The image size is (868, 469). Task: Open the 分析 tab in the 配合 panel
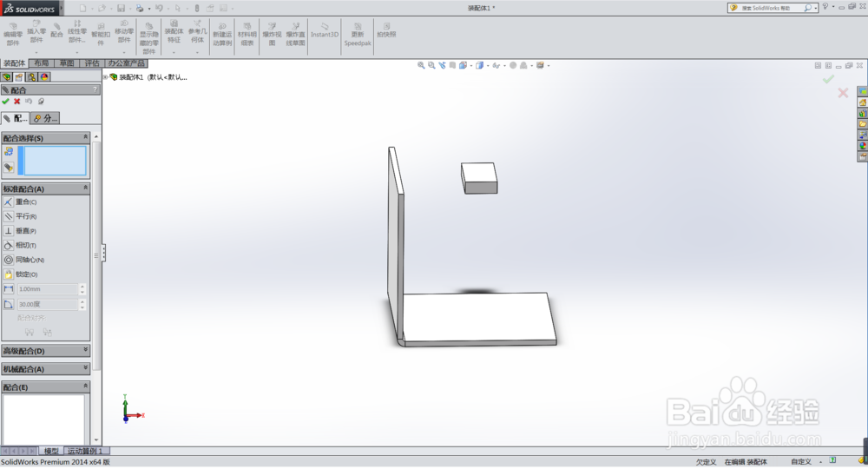(x=45, y=118)
